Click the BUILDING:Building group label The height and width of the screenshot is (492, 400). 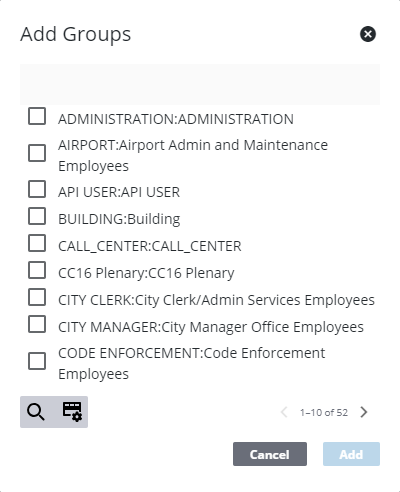119,219
